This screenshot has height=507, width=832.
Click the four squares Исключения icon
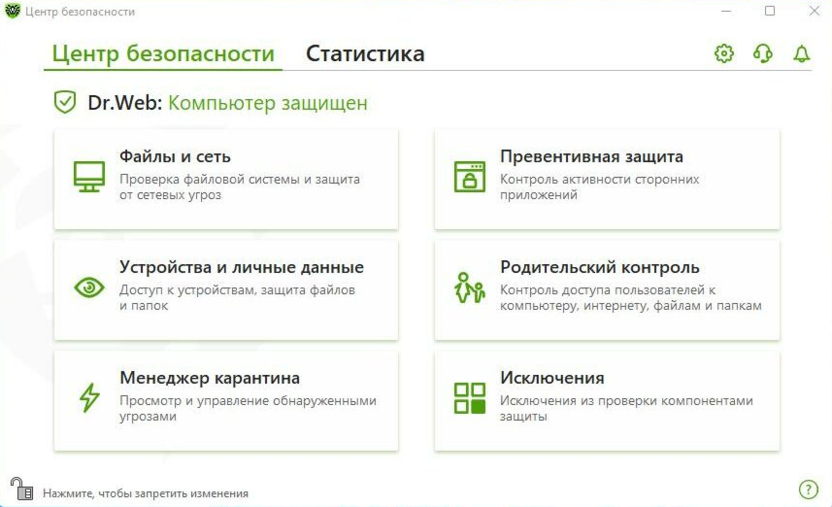470,398
